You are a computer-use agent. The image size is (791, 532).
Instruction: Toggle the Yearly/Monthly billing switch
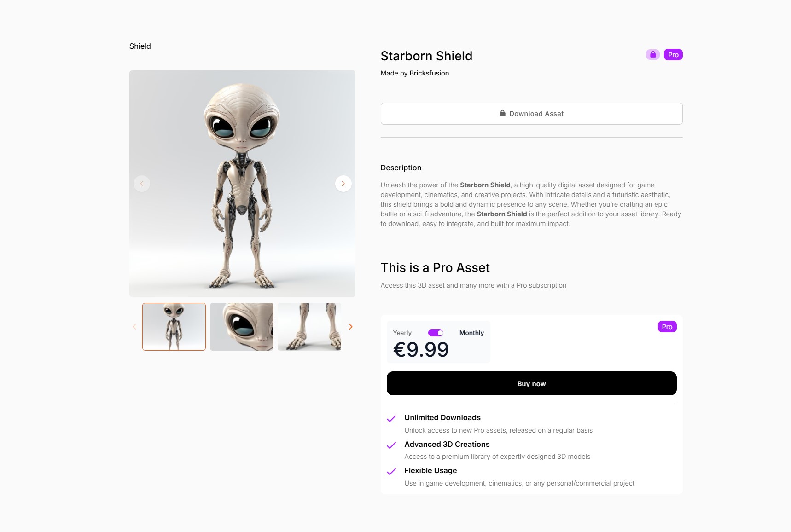tap(436, 333)
